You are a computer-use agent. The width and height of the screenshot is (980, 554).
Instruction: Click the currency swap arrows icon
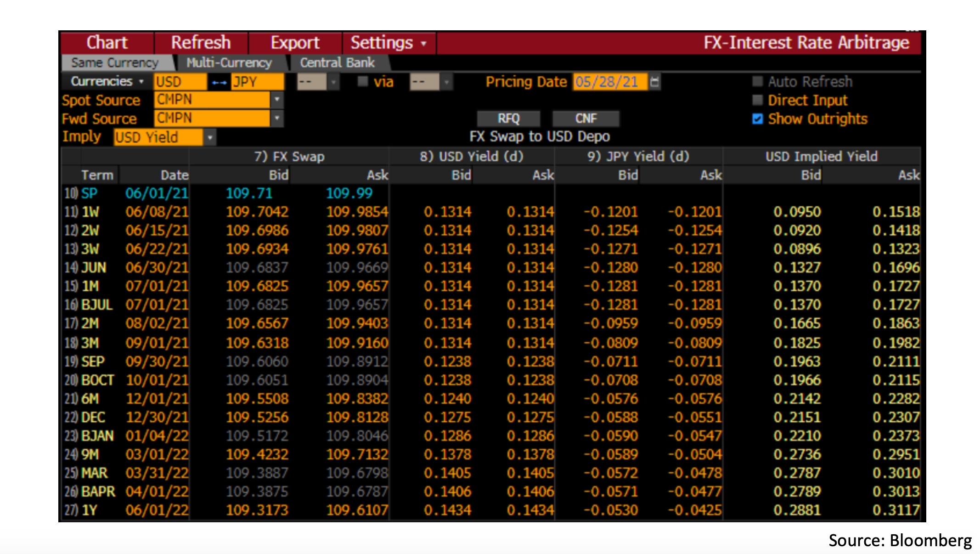click(x=219, y=83)
